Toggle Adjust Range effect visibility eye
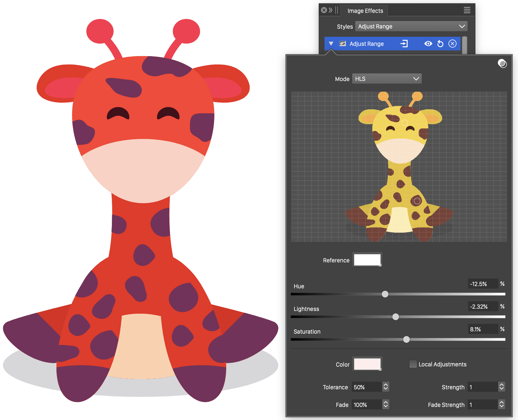This screenshot has height=420, width=518. (428, 44)
